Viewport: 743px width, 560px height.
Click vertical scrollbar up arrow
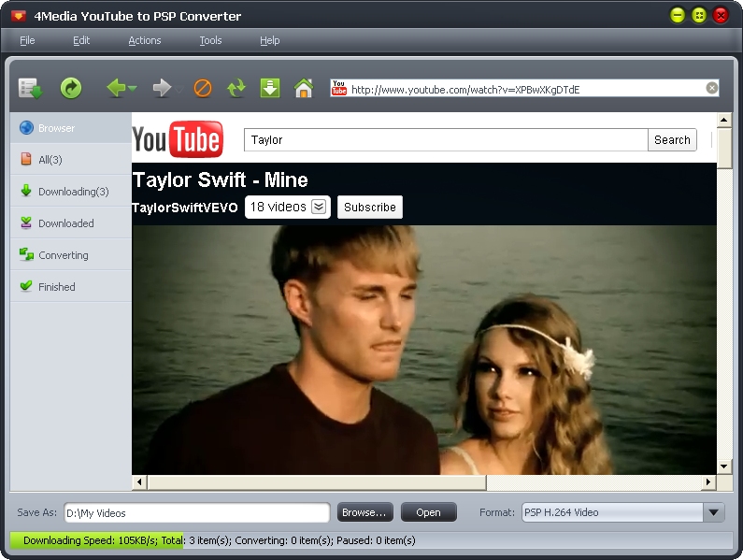coord(723,120)
